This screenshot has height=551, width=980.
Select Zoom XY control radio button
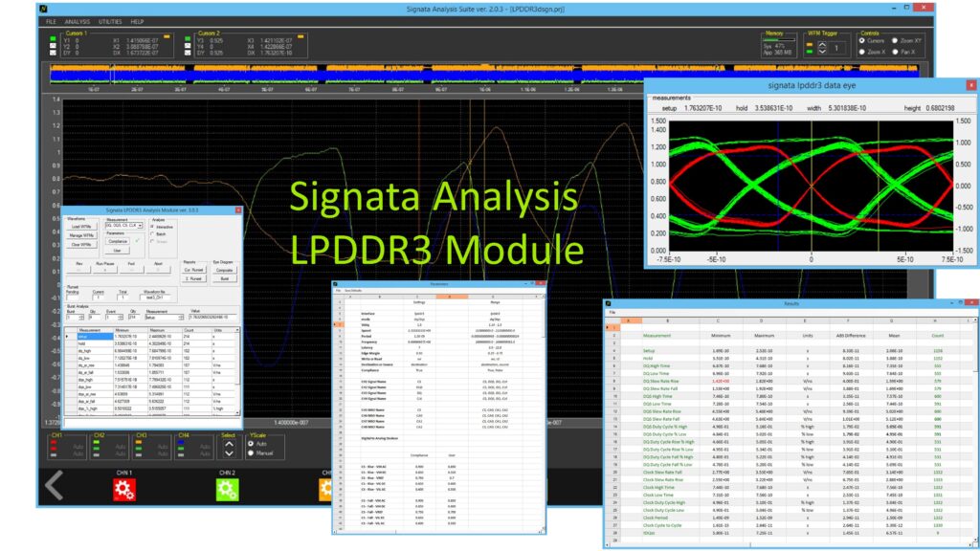coord(895,39)
